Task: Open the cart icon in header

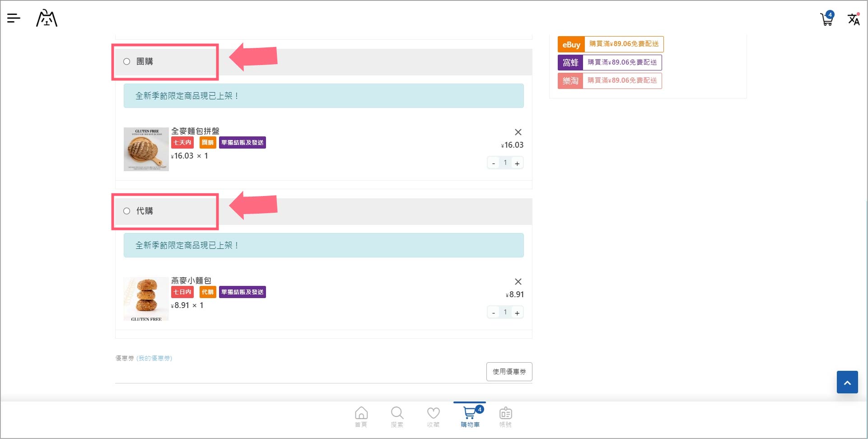Action: [826, 19]
